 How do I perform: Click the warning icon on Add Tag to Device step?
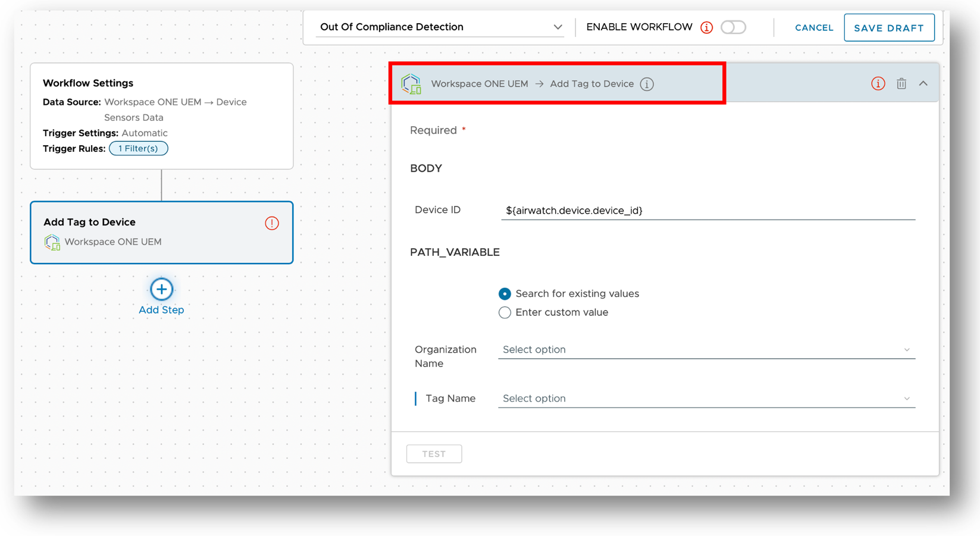[x=272, y=223]
